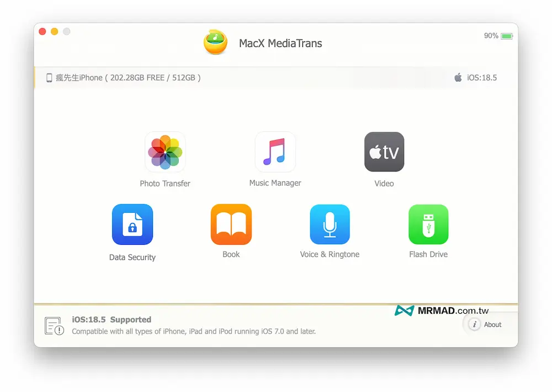The width and height of the screenshot is (552, 392).
Task: Click the "Data Security" text label
Action: [132, 257]
